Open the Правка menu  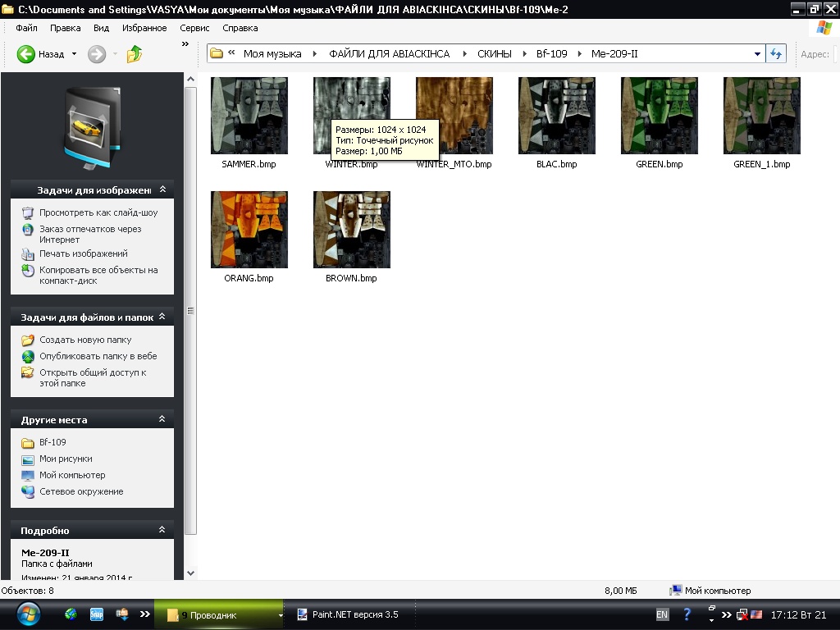point(66,28)
